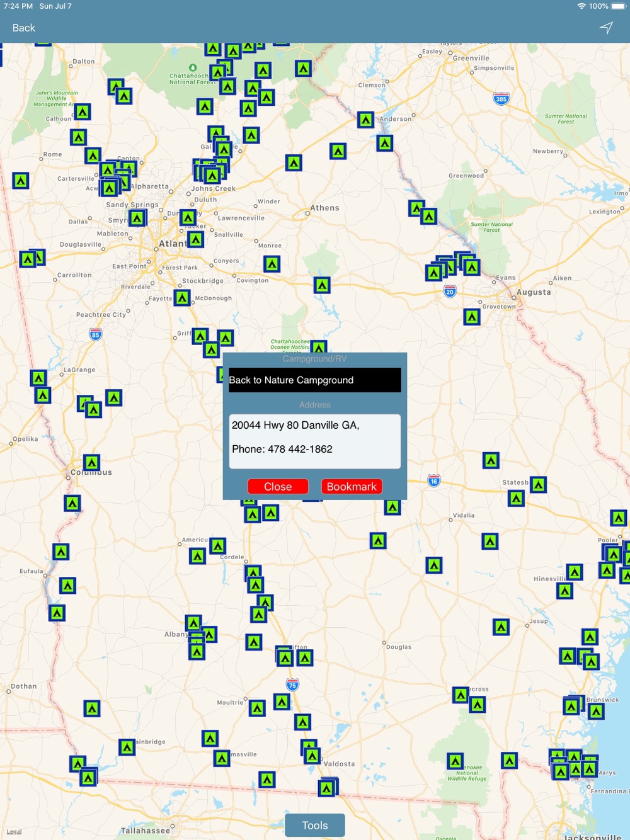Tap the location arrow icon
The width and height of the screenshot is (630, 840).
tap(606, 28)
